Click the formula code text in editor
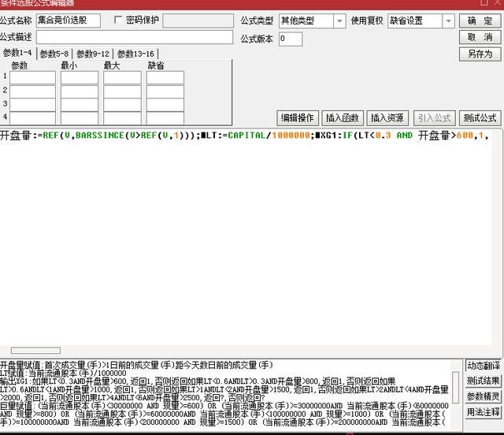Screen dimensions: 504x435 tap(244, 136)
